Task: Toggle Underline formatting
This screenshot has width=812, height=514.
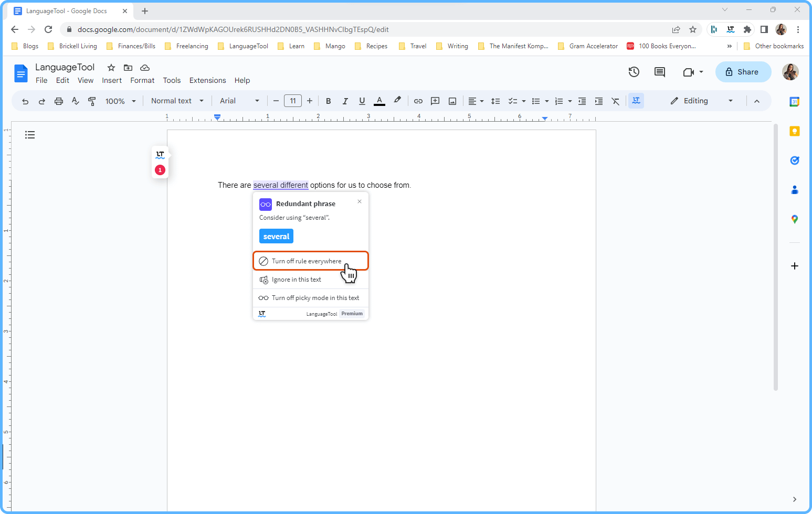Action: 362,101
